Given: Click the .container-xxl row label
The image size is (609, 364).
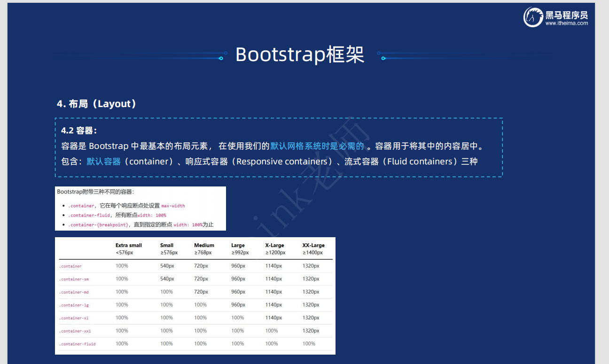Looking at the screenshot, I should pyautogui.click(x=75, y=331).
